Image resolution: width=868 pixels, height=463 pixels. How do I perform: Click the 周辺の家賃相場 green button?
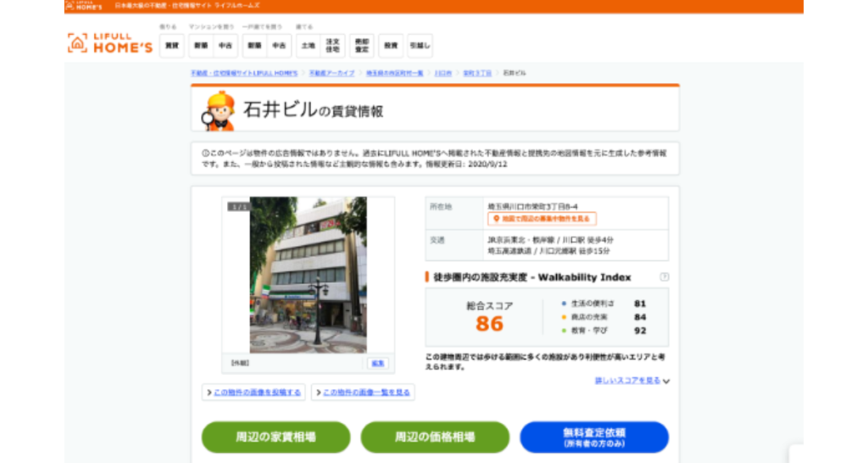[x=275, y=438]
